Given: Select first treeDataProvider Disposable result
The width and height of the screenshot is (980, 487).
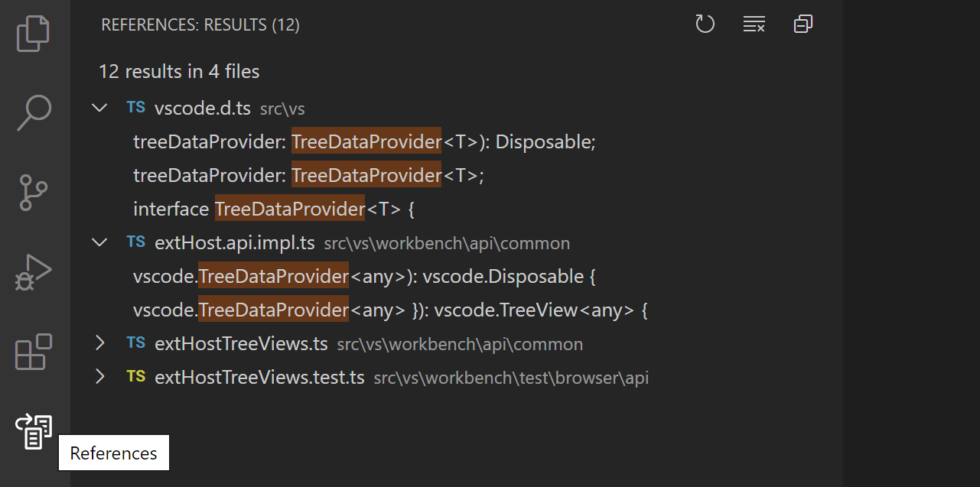Looking at the screenshot, I should [x=365, y=141].
